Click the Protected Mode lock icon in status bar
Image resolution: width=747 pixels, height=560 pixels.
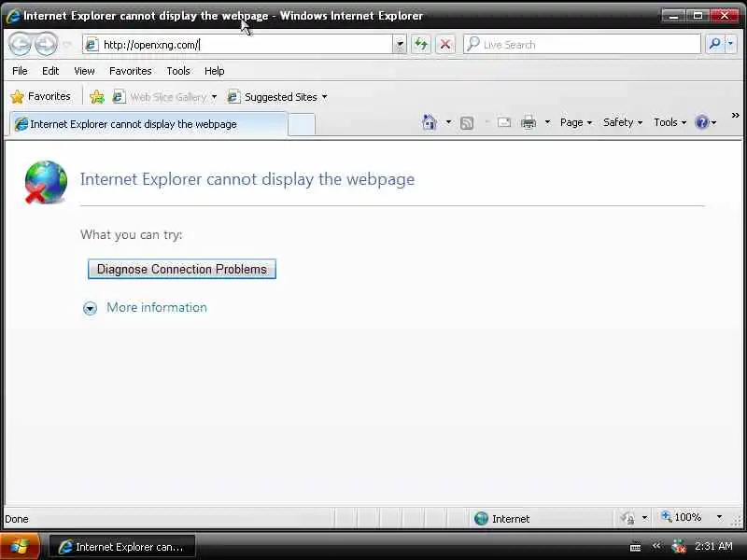[627, 518]
